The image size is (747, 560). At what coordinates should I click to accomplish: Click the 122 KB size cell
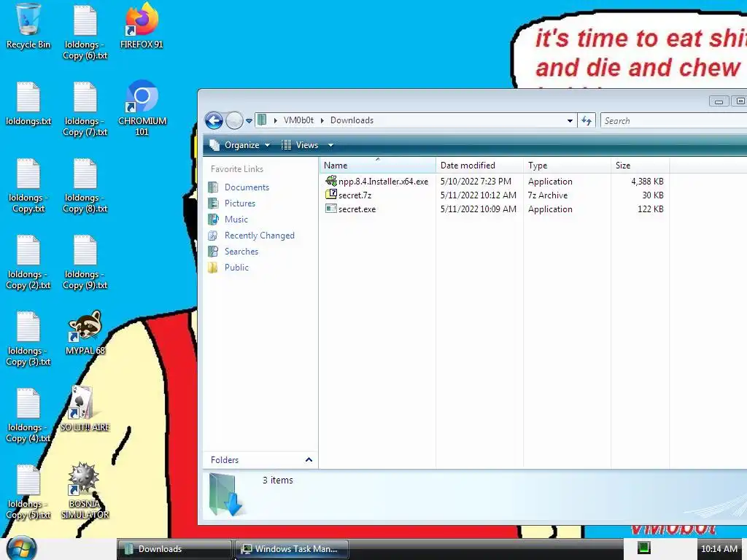tap(650, 209)
